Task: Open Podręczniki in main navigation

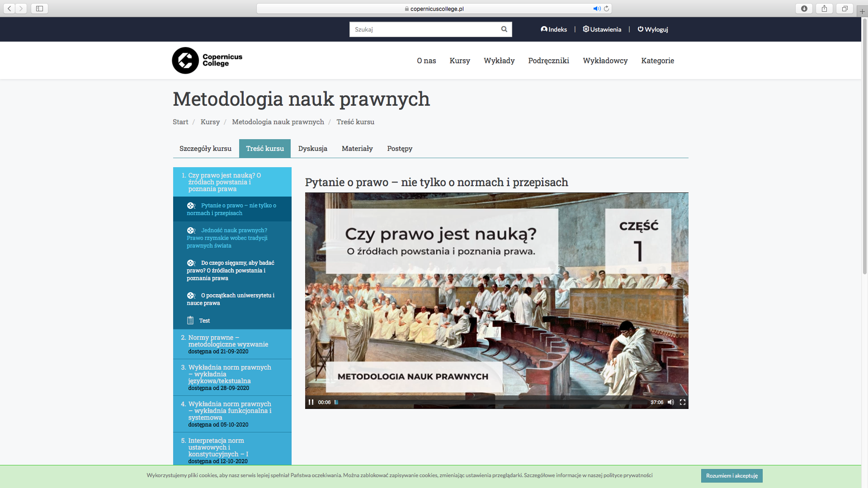Action: coord(548,61)
